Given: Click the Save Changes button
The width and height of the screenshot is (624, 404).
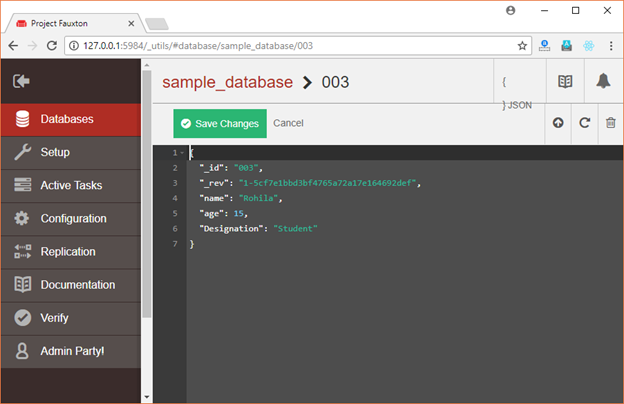Looking at the screenshot, I should [220, 124].
